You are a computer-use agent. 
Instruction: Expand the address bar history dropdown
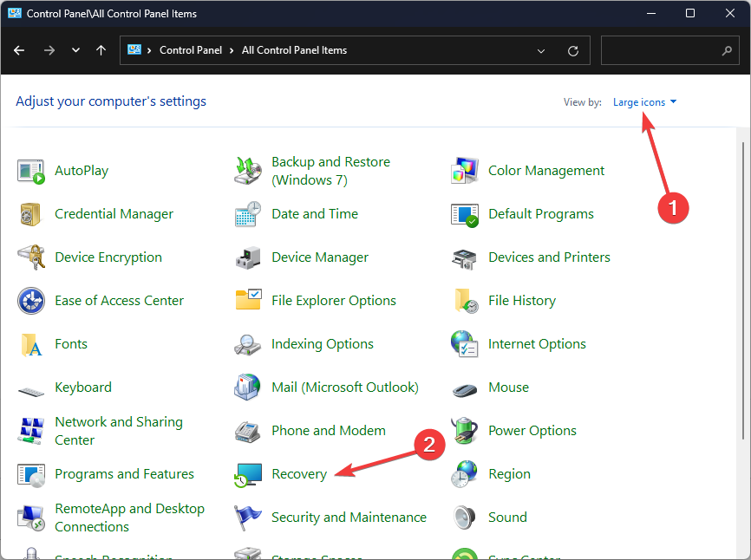542,50
